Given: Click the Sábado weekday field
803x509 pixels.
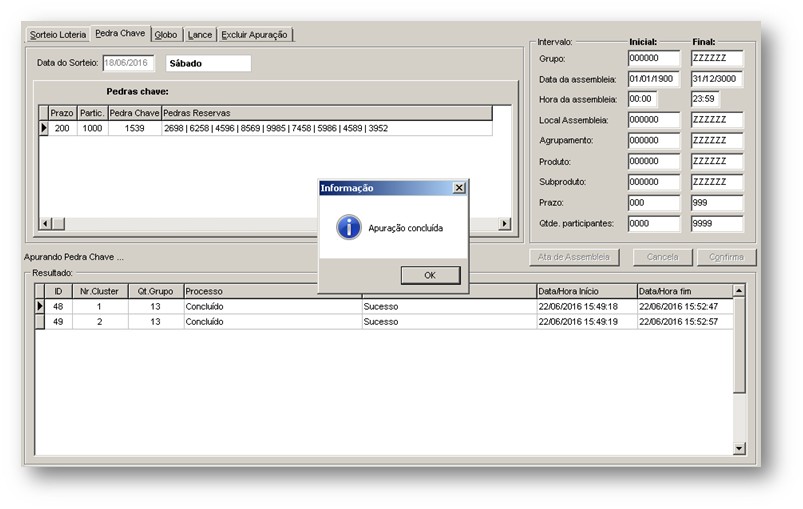Looking at the screenshot, I should click(x=208, y=63).
